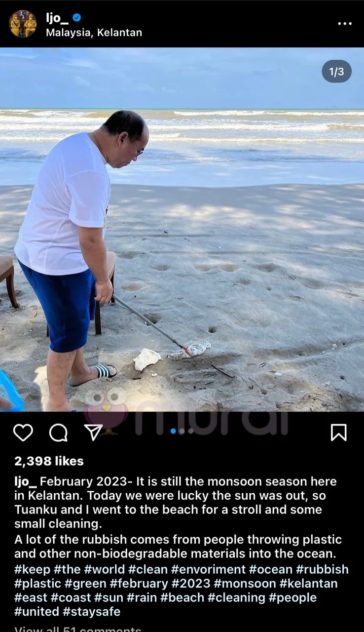Tap the beach cleaning photo

point(182,230)
